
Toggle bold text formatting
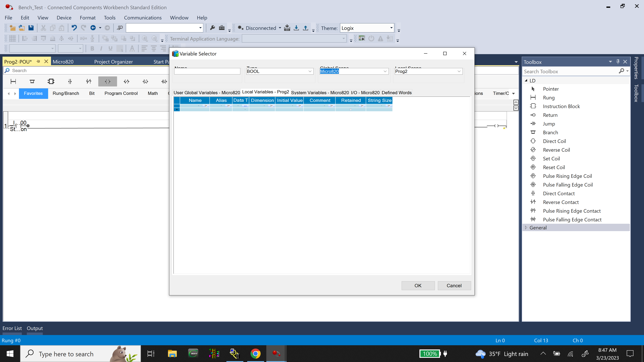92,48
